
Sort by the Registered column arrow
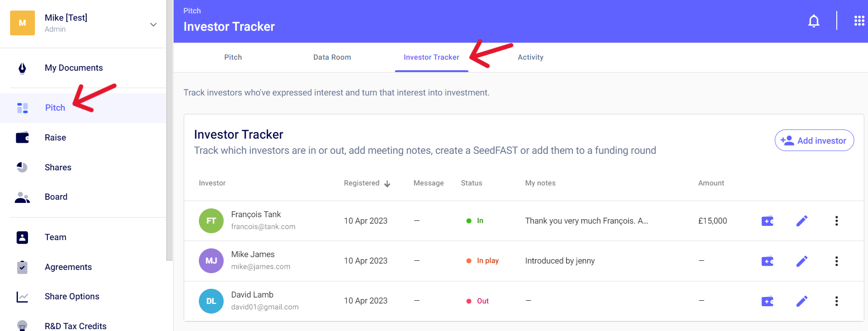pyautogui.click(x=387, y=184)
